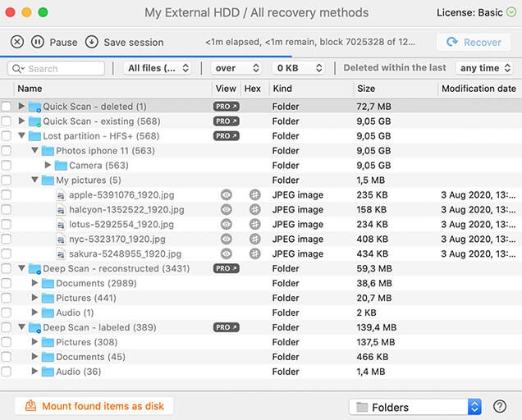This screenshot has width=522, height=420.
Task: Sort by the Name column header
Action: pyautogui.click(x=112, y=89)
